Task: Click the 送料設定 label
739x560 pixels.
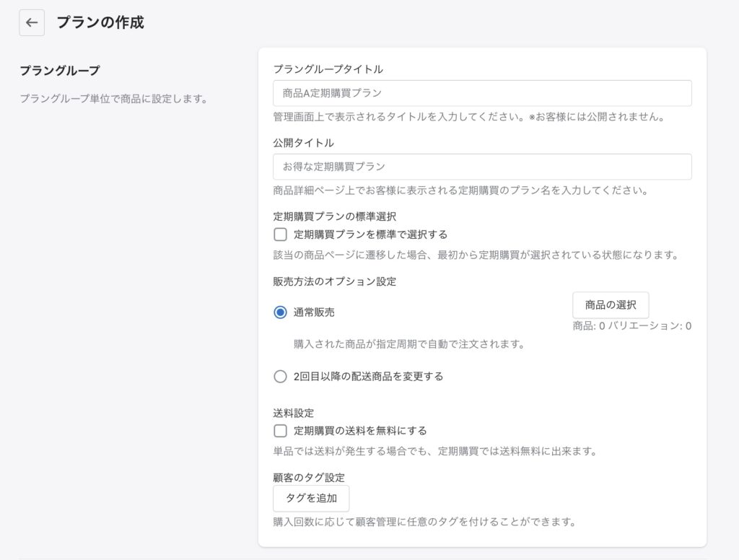Action: pyautogui.click(x=294, y=413)
